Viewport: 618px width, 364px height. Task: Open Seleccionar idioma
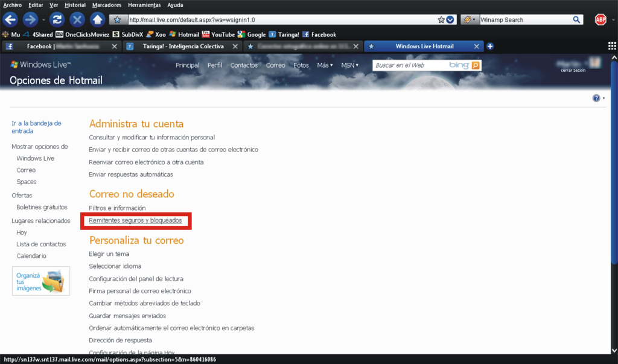(115, 266)
